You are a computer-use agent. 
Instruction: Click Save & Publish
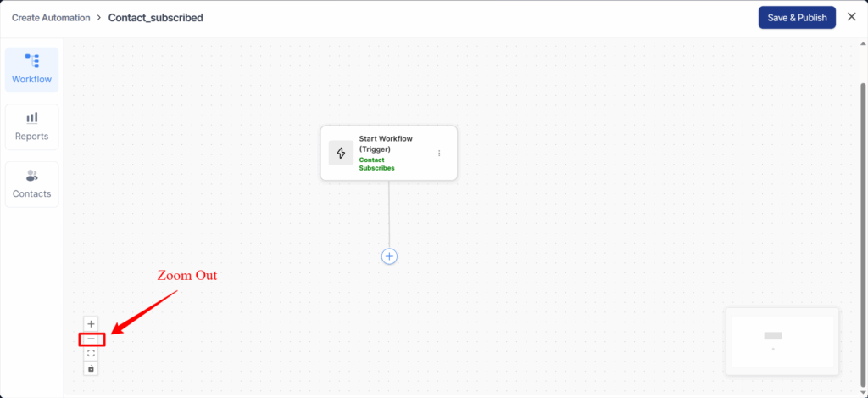796,18
